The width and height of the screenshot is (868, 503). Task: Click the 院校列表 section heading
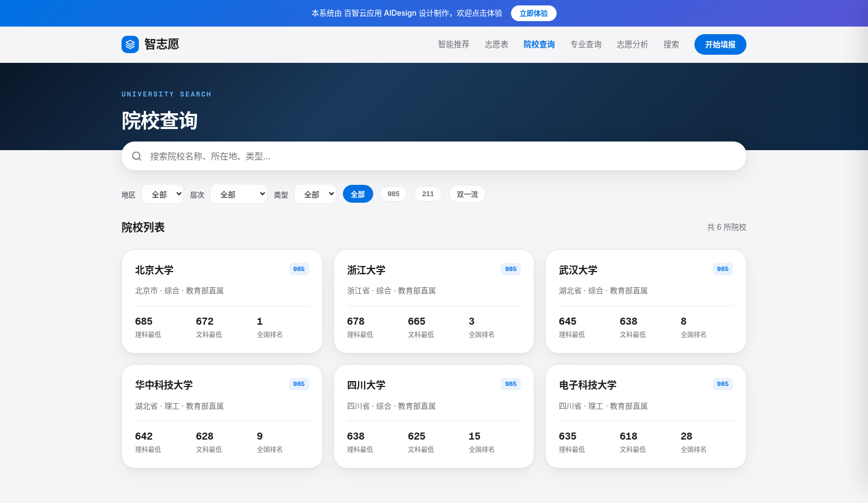[x=143, y=227]
